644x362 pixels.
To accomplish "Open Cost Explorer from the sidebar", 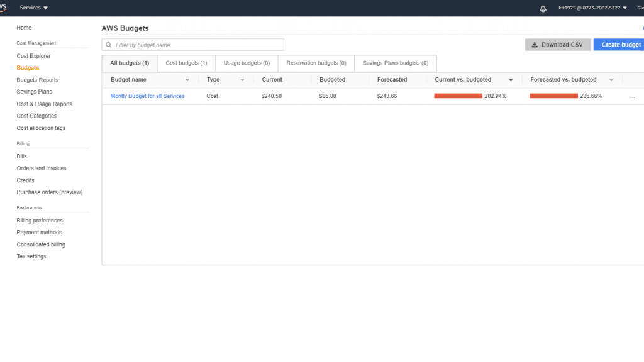I will (x=34, y=56).
